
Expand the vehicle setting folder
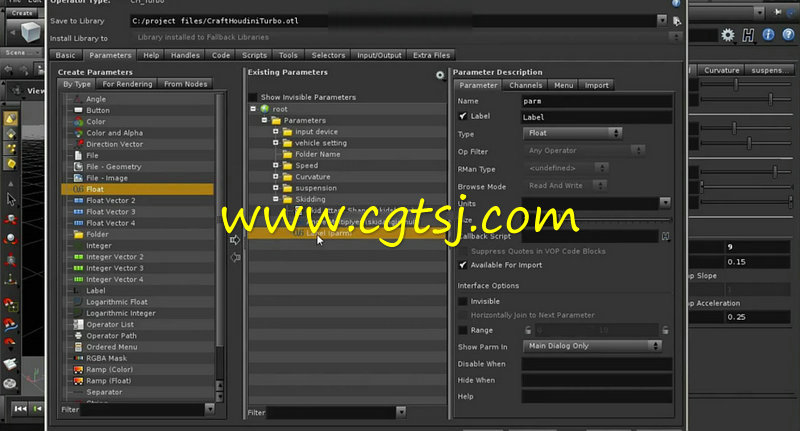click(x=276, y=143)
